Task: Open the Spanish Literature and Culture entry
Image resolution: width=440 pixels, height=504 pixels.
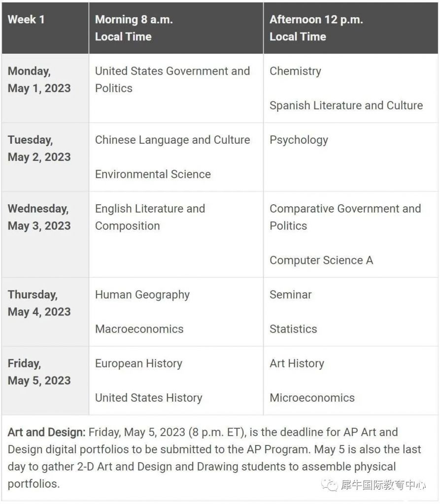Action: click(x=346, y=105)
